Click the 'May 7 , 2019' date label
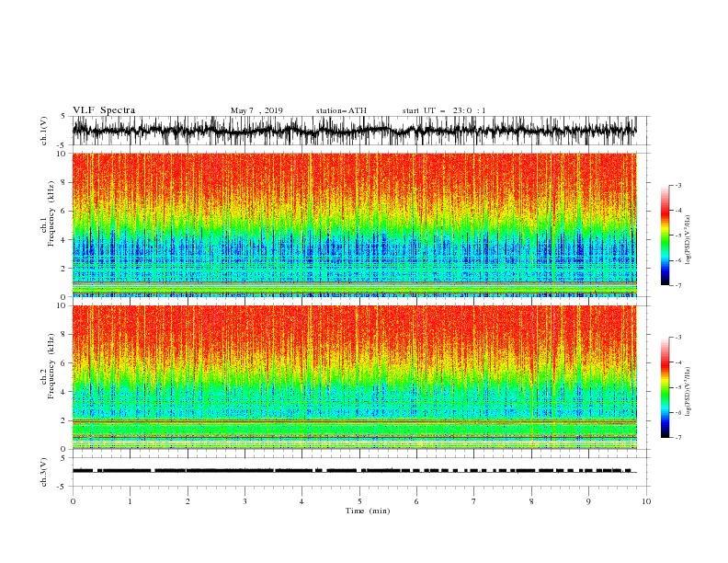This screenshot has width=728, height=563. 256,110
